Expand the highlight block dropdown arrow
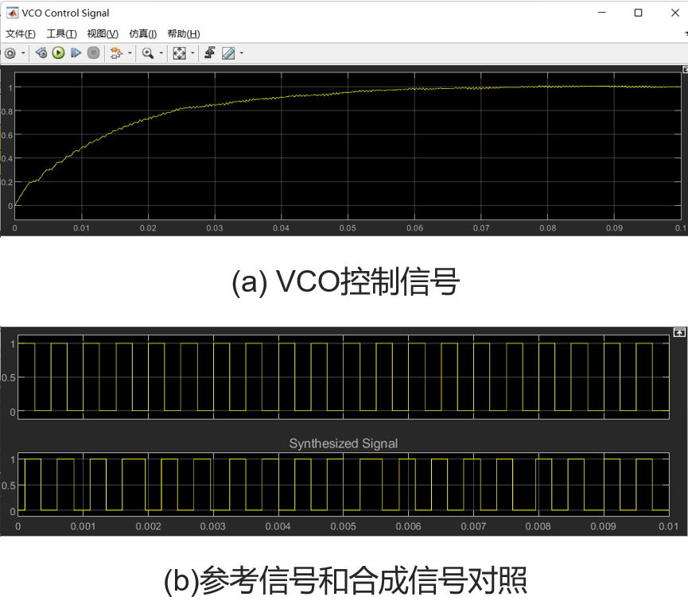The width and height of the screenshot is (688, 616). click(130, 53)
